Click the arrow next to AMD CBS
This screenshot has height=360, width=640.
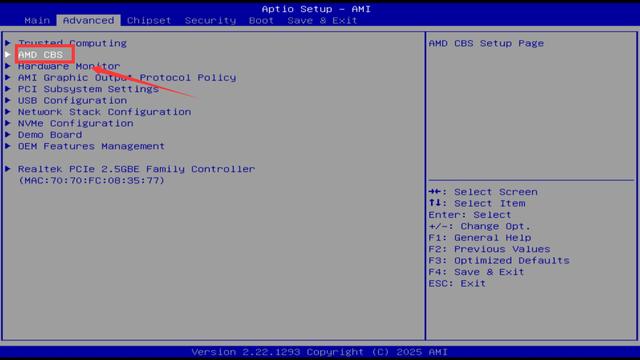pyautogui.click(x=8, y=54)
